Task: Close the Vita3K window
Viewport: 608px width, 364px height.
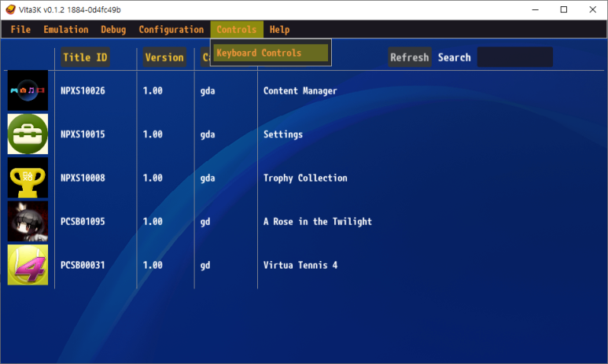Action: [592, 9]
